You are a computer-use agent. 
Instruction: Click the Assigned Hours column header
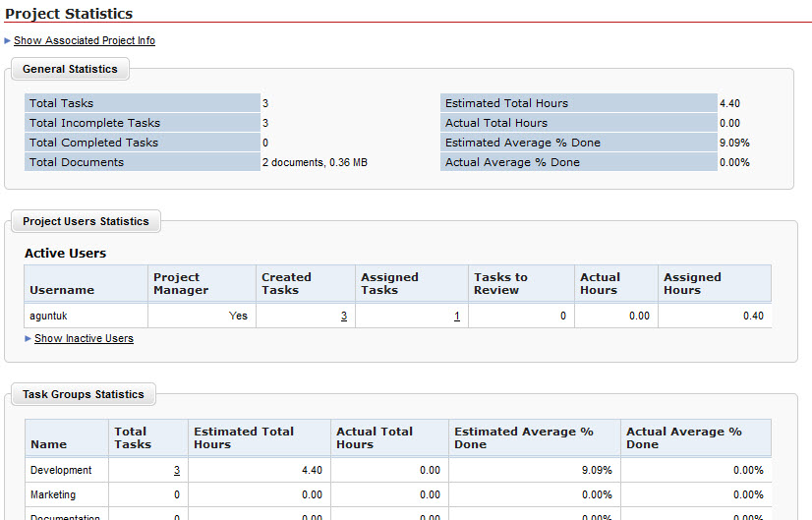[692, 283]
